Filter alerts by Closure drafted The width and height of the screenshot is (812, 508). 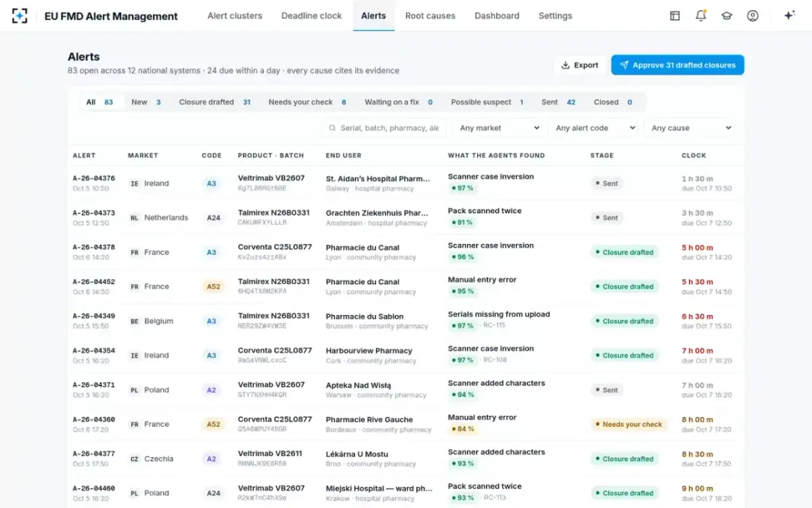[x=215, y=102]
